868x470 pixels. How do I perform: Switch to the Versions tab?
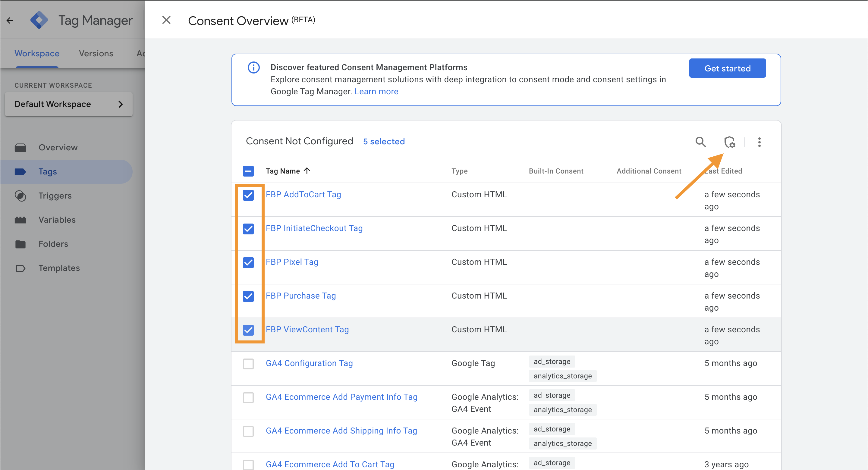click(96, 54)
